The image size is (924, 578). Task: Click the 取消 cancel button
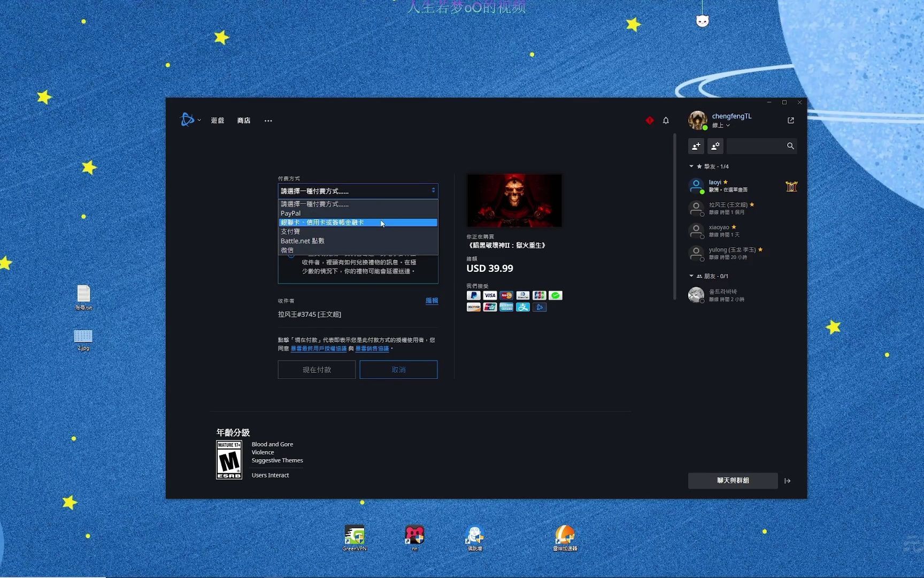click(x=398, y=370)
